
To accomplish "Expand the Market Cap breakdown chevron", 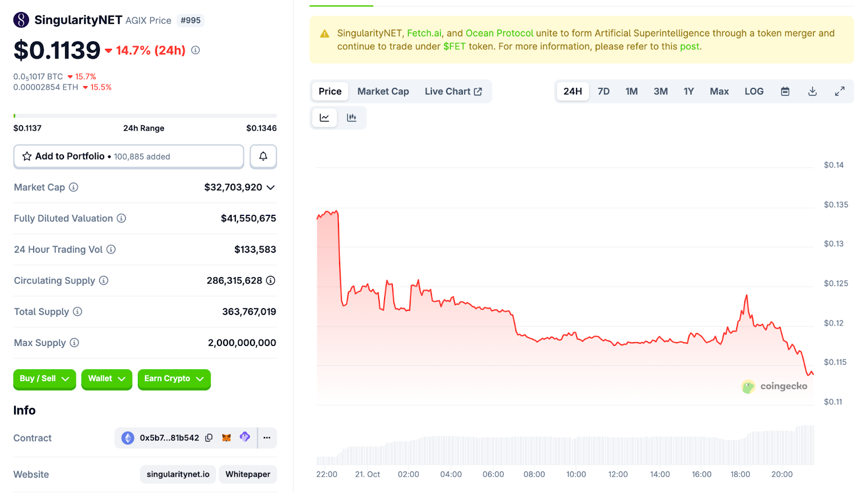I will (x=271, y=187).
